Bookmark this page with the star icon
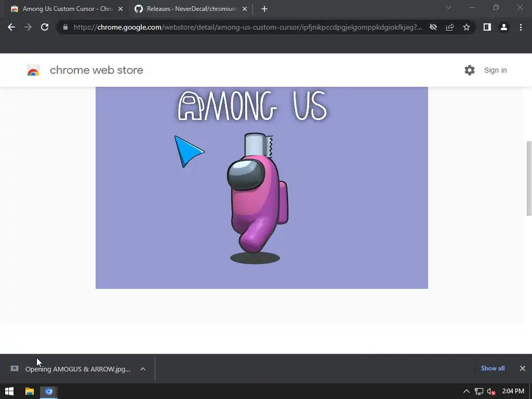 coord(467,27)
